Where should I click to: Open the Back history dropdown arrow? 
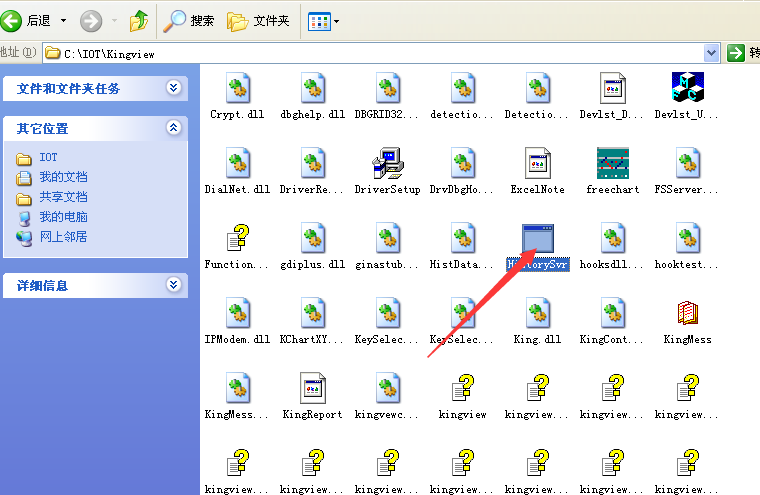(x=63, y=21)
